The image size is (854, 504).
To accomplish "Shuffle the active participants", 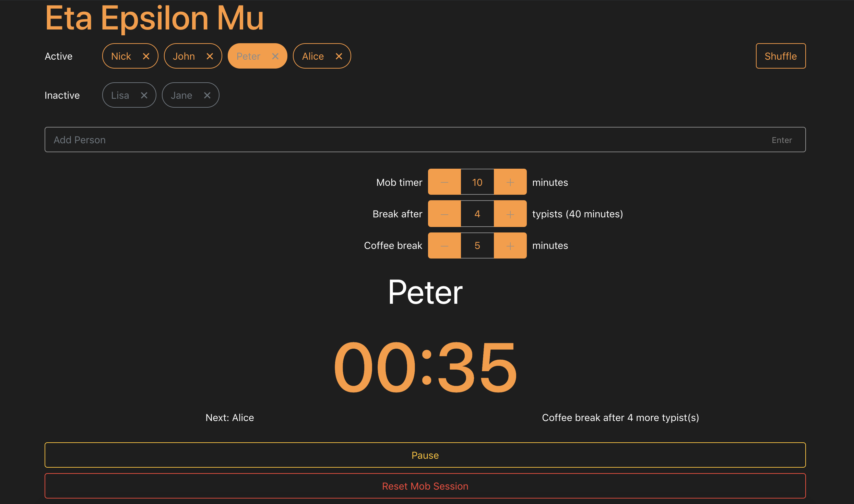I will coord(780,56).
